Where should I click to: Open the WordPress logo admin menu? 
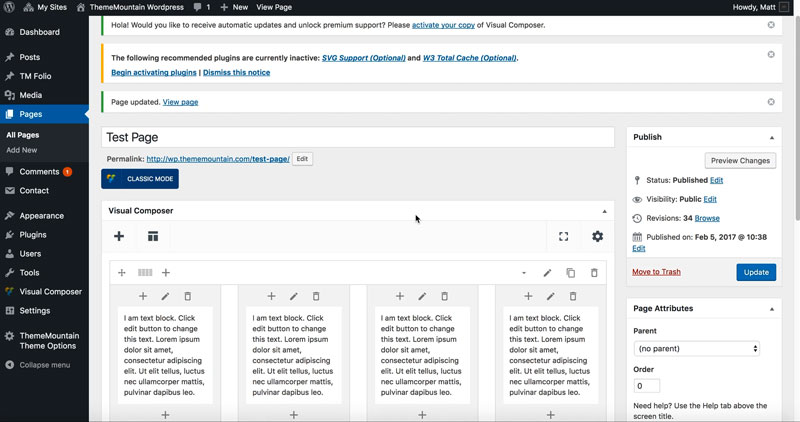coord(9,7)
